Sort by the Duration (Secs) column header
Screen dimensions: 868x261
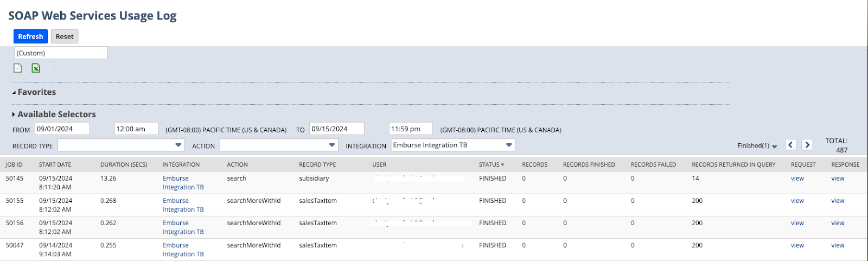pyautogui.click(x=124, y=164)
